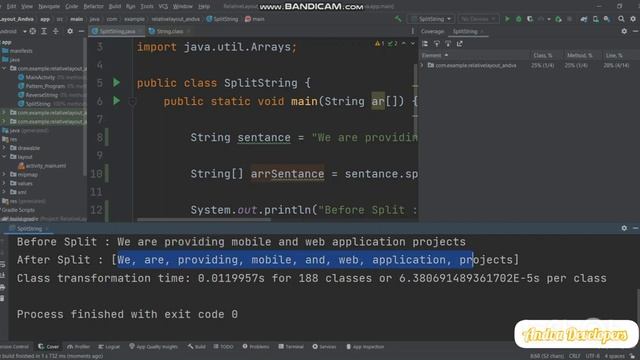Click the select opened file target icon in the Project panel
The width and height of the screenshot is (640, 360).
point(33,31)
